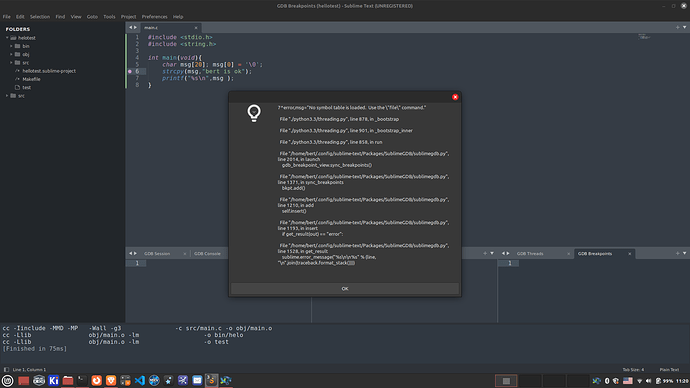Image resolution: width=690 pixels, height=388 pixels.
Task: Close the GDB Breakpoints tab
Action: (630, 254)
